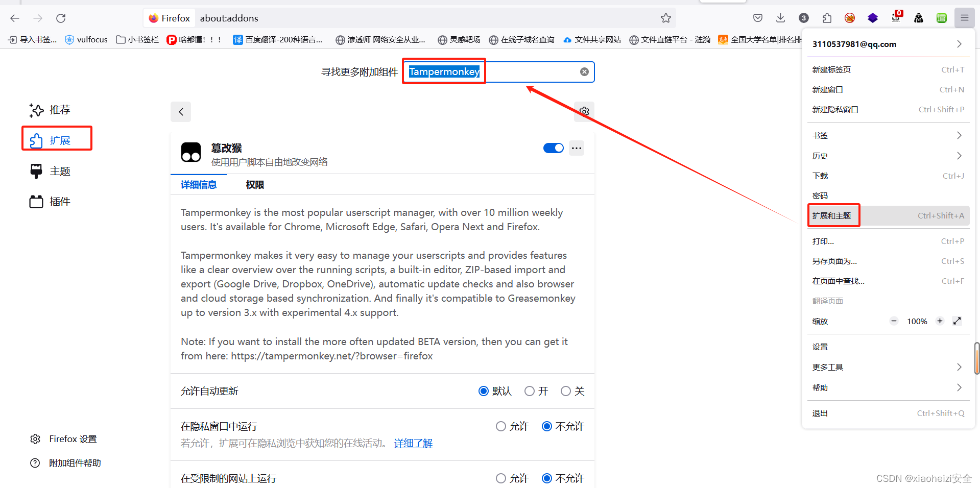Open Downloads from the menu
The image size is (980, 488).
pos(888,176)
